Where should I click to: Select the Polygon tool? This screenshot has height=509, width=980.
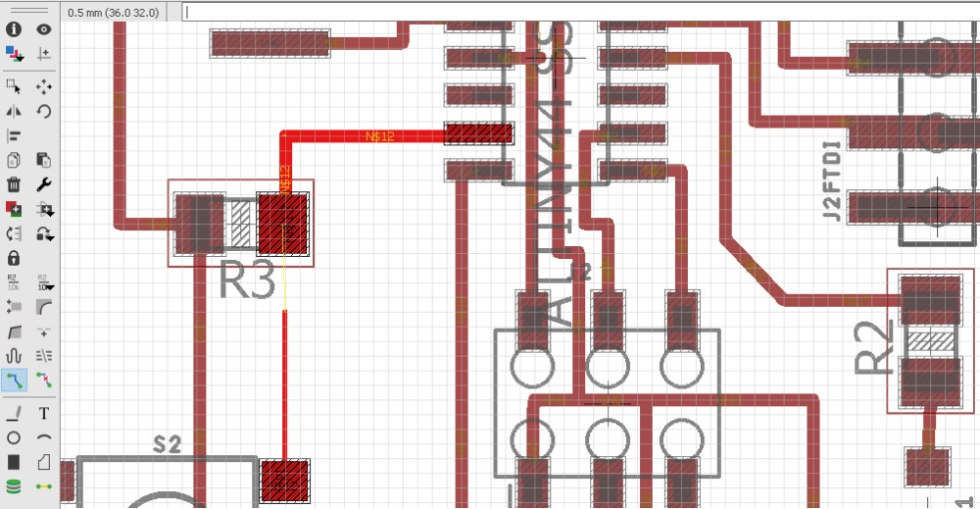(44, 462)
